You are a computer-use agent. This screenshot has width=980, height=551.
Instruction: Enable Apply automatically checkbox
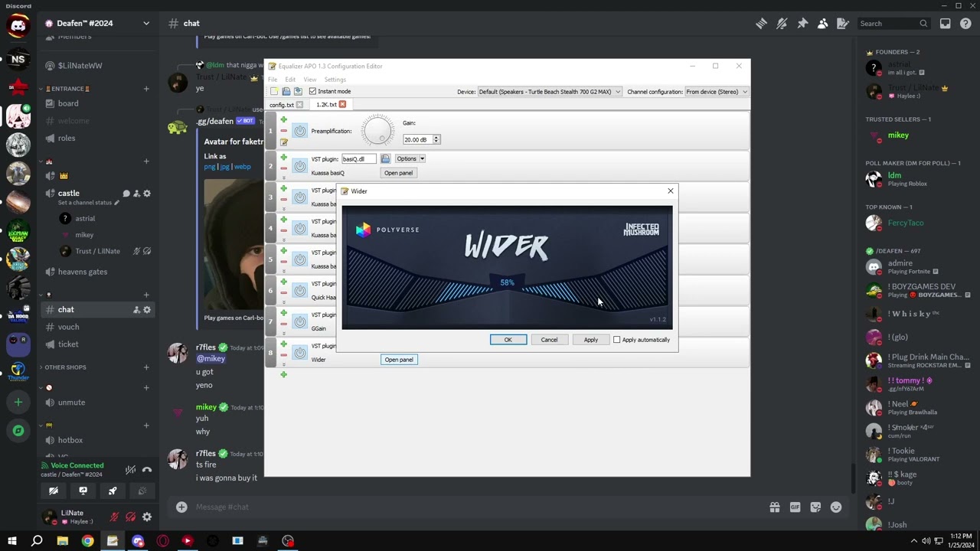[616, 340]
